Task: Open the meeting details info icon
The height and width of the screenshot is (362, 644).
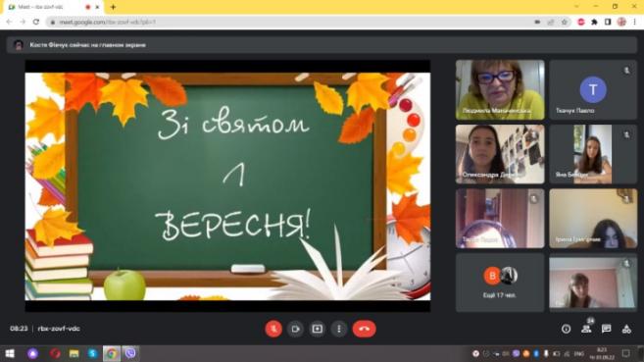Action: (x=566, y=329)
